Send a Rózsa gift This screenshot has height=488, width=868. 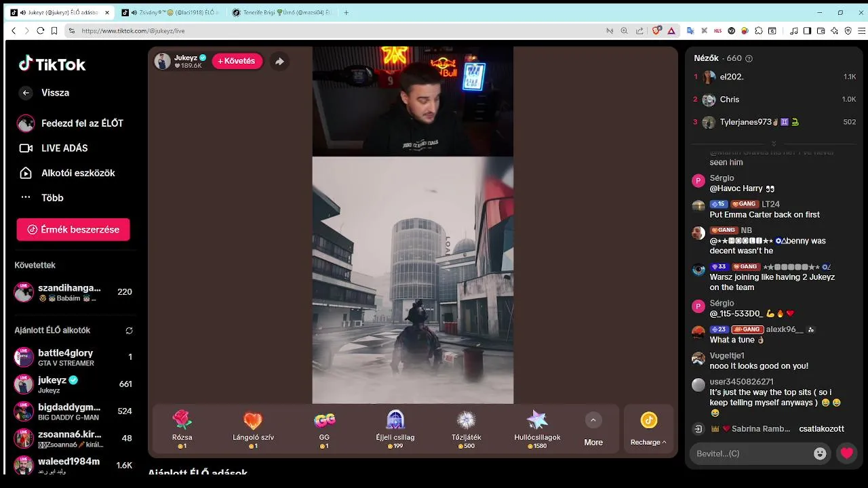click(182, 429)
